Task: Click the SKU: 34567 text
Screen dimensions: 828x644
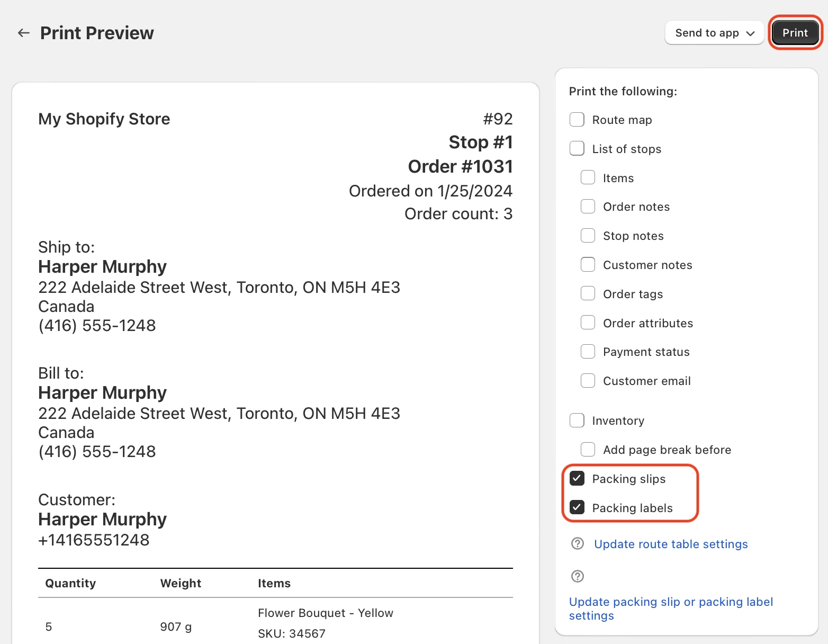Action: 292,633
